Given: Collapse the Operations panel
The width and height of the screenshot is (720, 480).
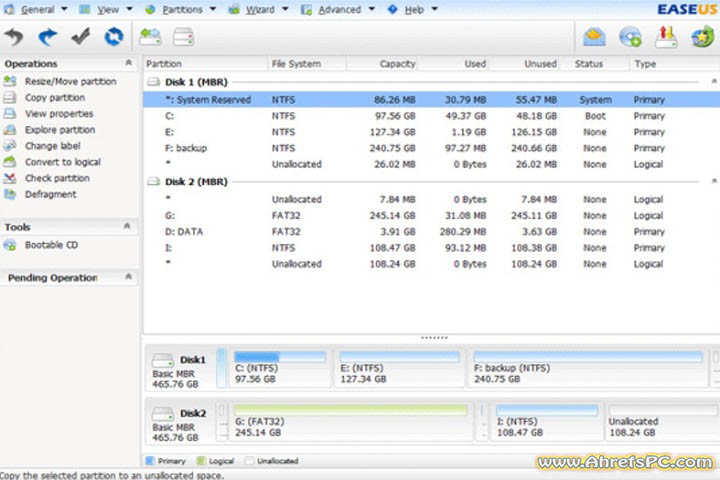Looking at the screenshot, I should click(x=129, y=63).
